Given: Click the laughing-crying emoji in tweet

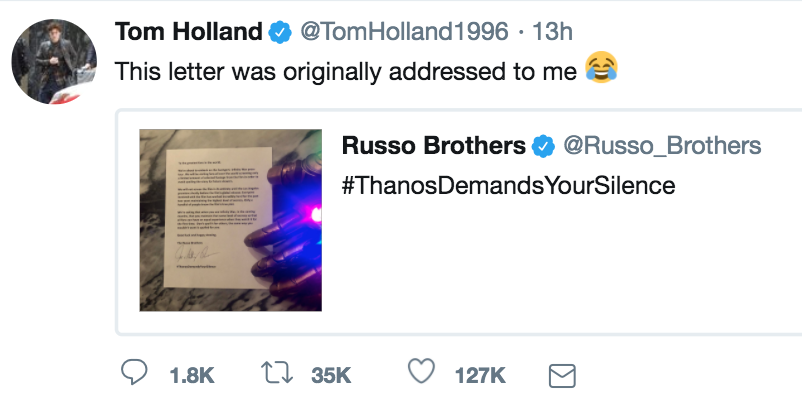Looking at the screenshot, I should pos(600,70).
